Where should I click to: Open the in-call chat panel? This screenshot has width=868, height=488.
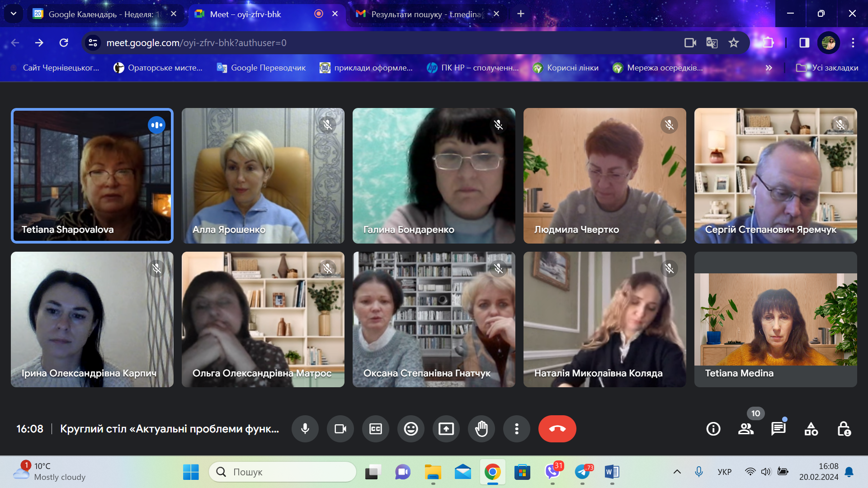pyautogui.click(x=778, y=428)
